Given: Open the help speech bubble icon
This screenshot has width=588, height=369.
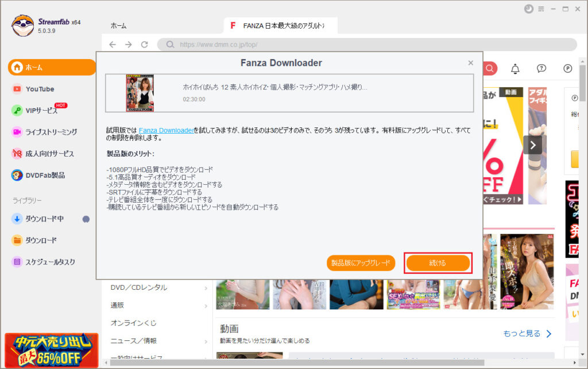Looking at the screenshot, I should coord(541,68).
